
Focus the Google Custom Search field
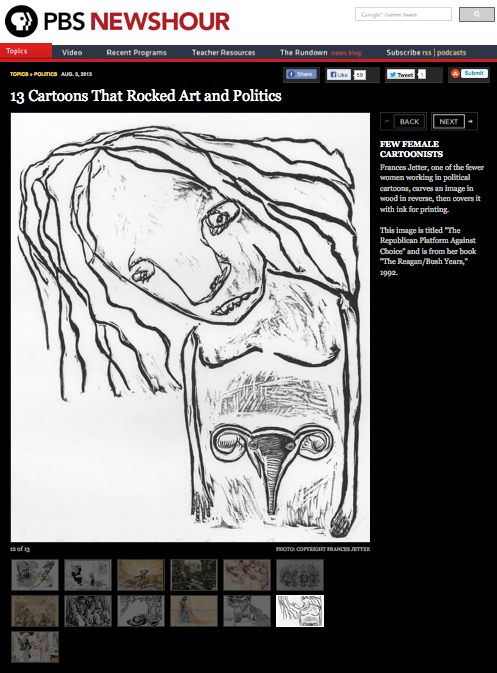tap(403, 14)
